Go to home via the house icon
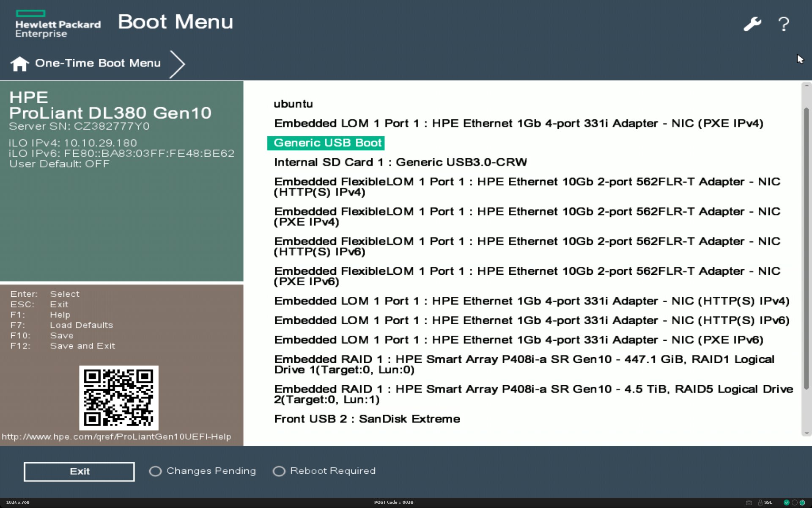 coord(19,63)
